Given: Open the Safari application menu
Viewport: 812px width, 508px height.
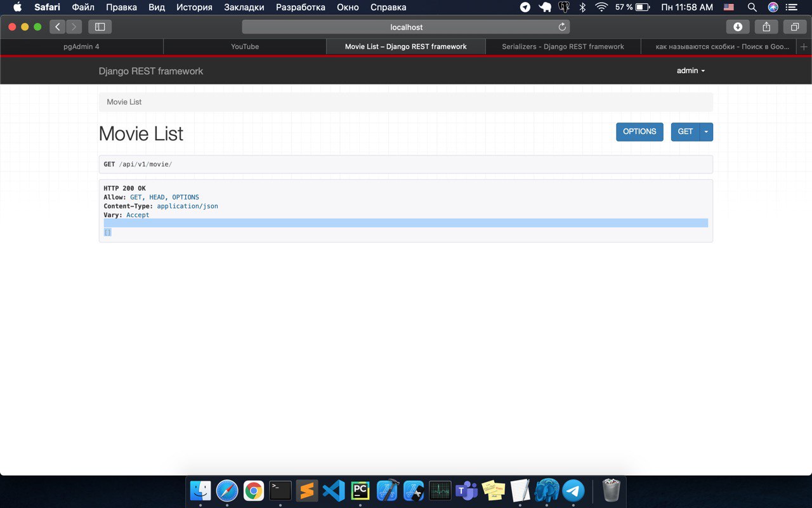Looking at the screenshot, I should (47, 8).
